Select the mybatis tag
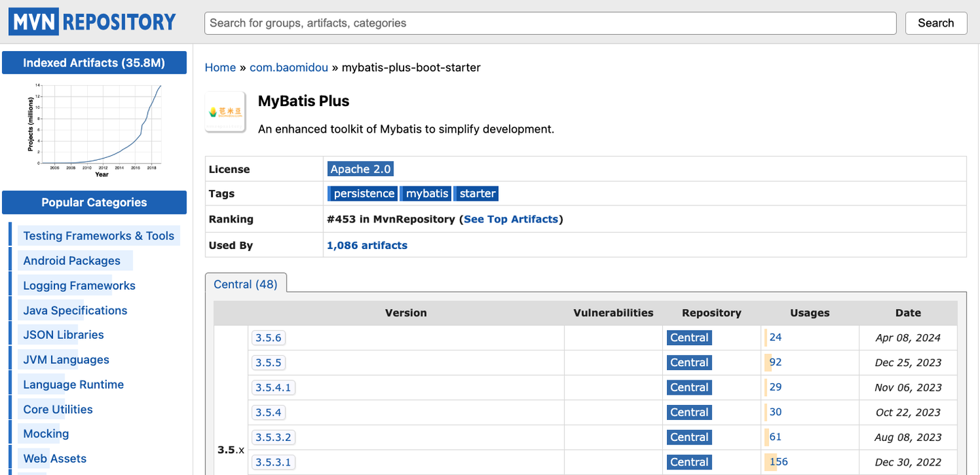 [x=426, y=193]
